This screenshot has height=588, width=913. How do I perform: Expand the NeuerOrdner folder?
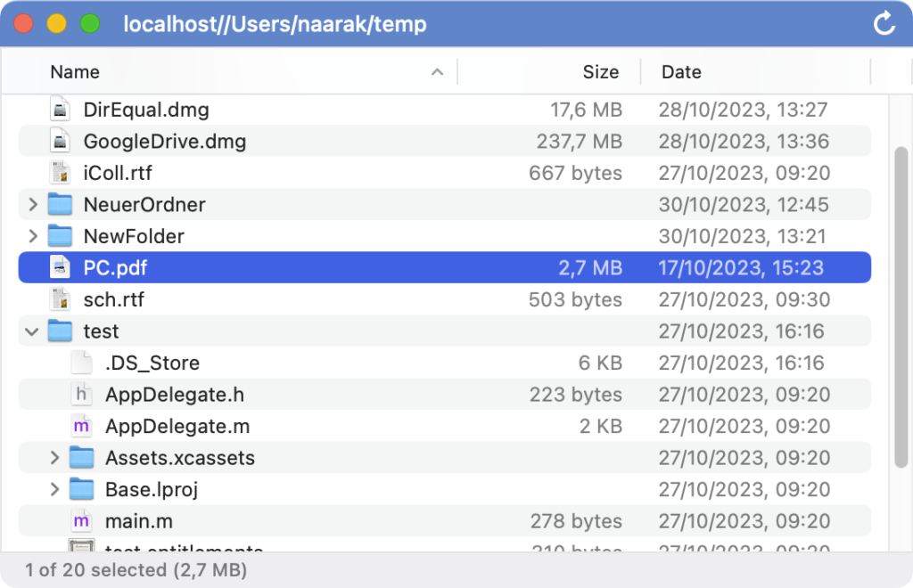click(x=32, y=204)
